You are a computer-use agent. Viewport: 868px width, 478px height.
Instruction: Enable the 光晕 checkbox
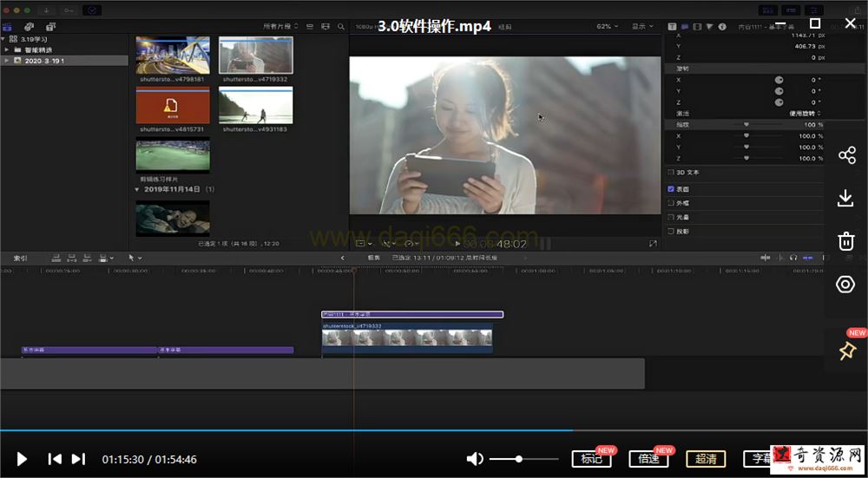point(671,218)
